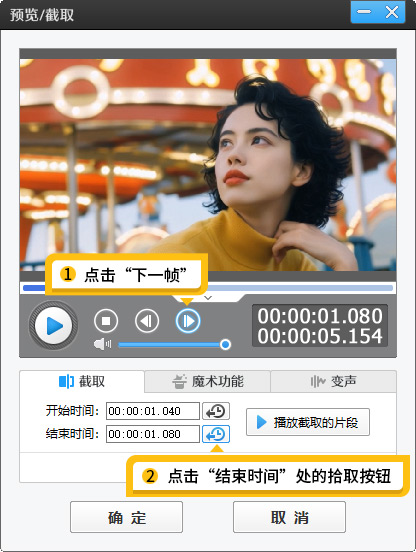Click the 结束时间 input field
Viewport: 416px width, 552px height.
153,434
